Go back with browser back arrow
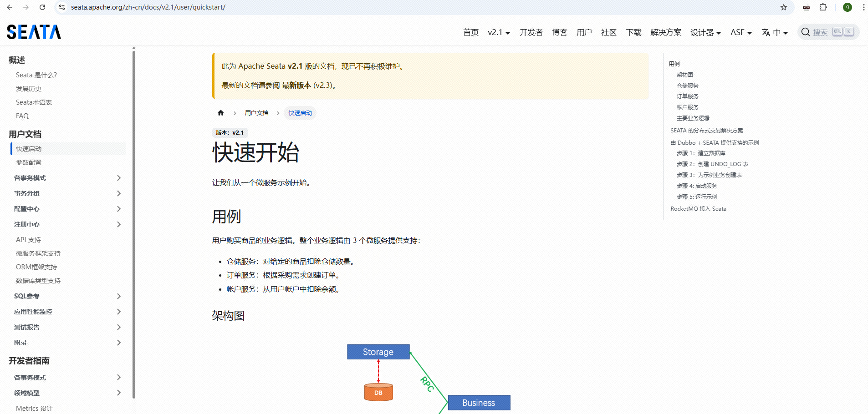 (x=10, y=7)
